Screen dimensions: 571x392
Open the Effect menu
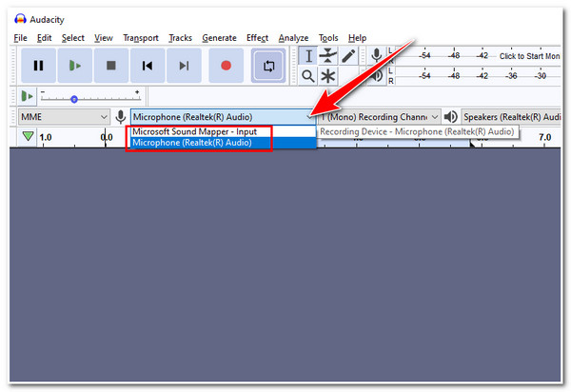258,38
